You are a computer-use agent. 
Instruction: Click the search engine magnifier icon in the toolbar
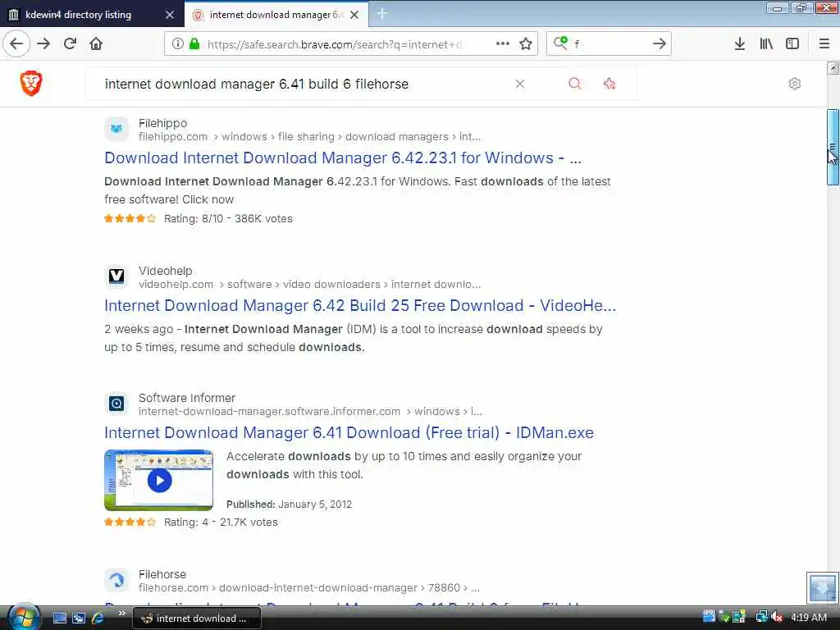pos(560,43)
